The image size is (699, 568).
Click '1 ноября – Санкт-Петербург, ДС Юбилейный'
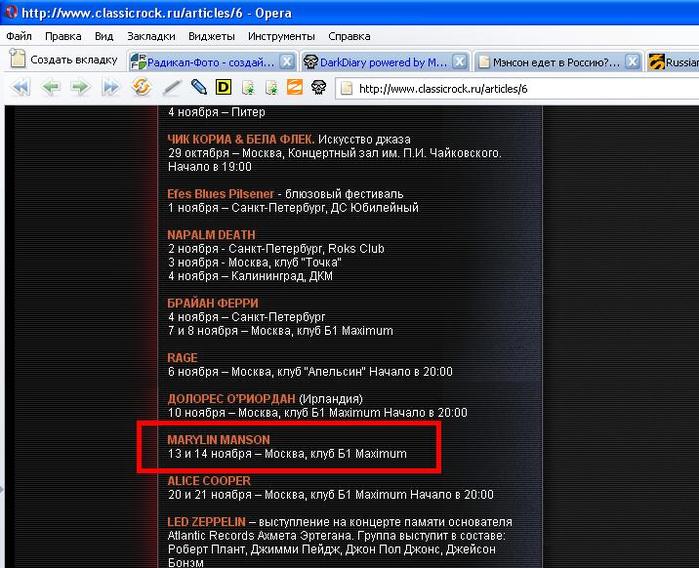tap(293, 208)
